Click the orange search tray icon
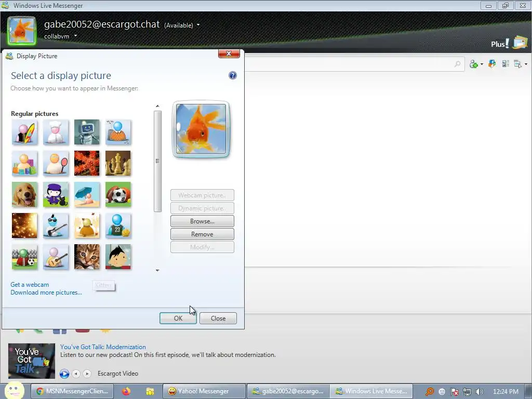 coord(430,392)
